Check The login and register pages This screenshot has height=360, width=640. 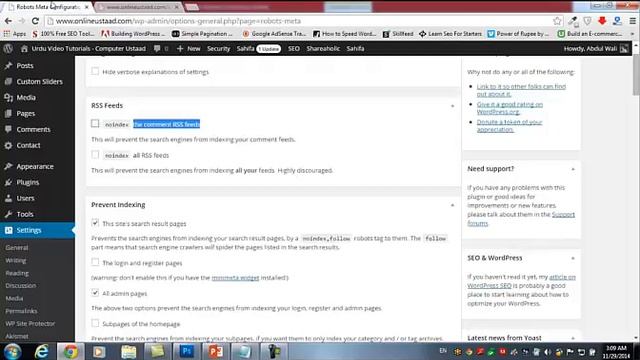[95, 262]
